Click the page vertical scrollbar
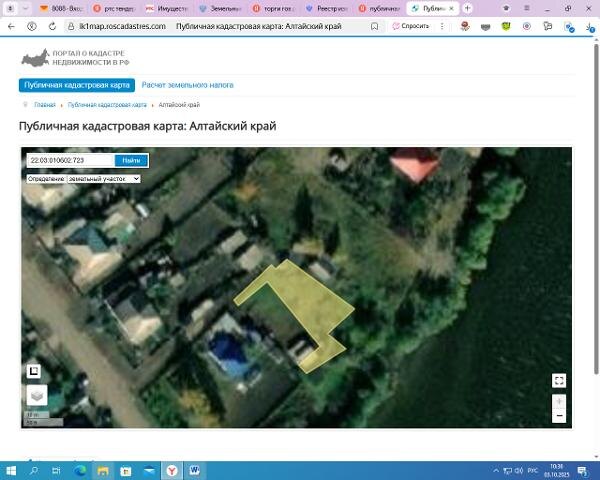Viewport: 600px width, 480px height. click(x=596, y=209)
